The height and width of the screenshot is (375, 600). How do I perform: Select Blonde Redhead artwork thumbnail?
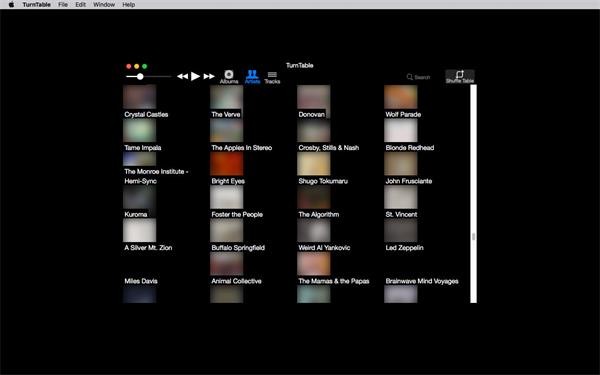401,130
